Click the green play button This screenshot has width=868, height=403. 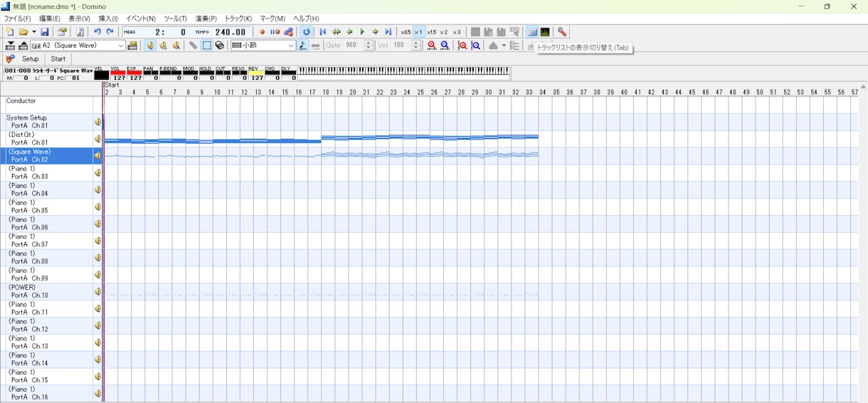coord(362,32)
